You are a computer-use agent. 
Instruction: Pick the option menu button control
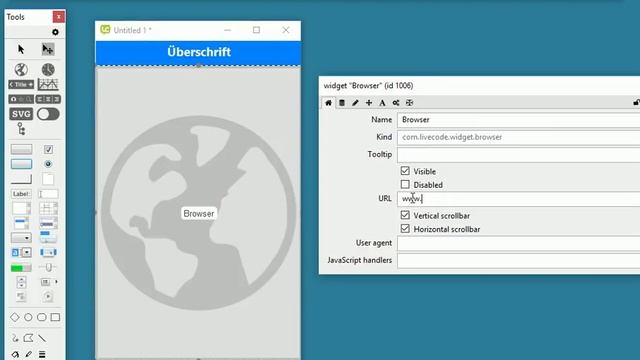(x=21, y=238)
